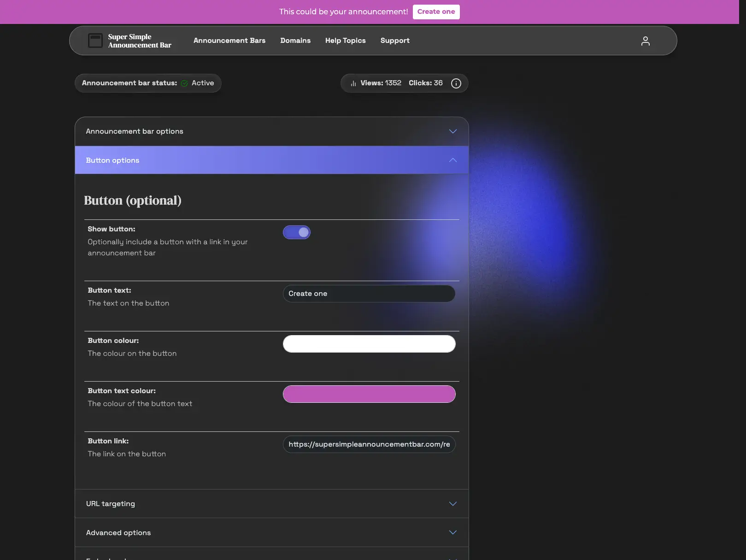Open Help Topics
Viewport: 746px width, 560px height.
(x=345, y=41)
